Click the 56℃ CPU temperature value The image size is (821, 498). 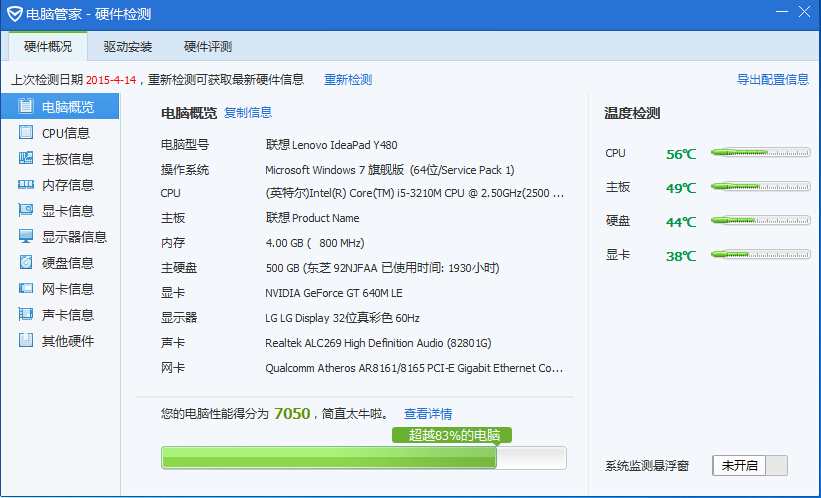click(681, 154)
